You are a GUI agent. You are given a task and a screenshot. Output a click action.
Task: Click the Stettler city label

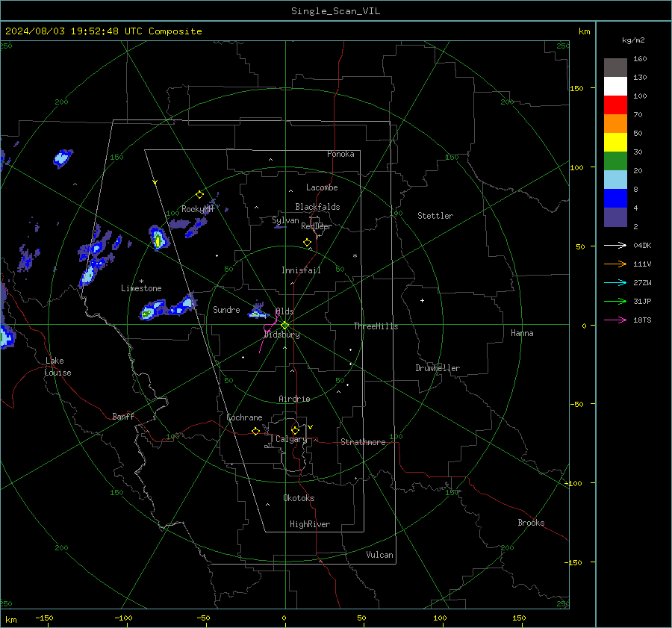pos(435,216)
